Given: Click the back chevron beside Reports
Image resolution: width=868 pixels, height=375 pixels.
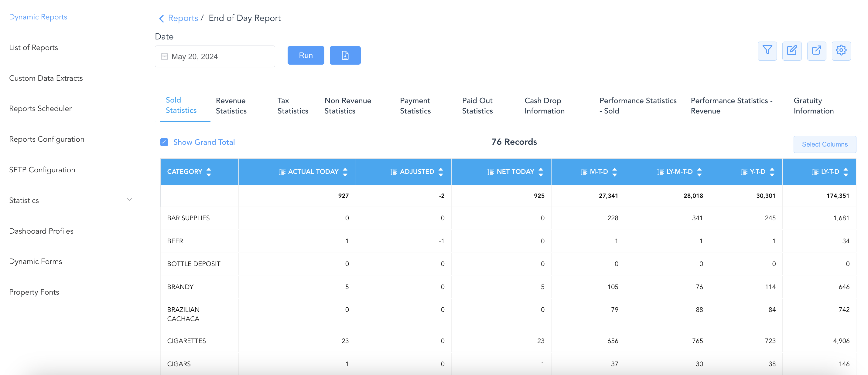Looking at the screenshot, I should pos(161,19).
